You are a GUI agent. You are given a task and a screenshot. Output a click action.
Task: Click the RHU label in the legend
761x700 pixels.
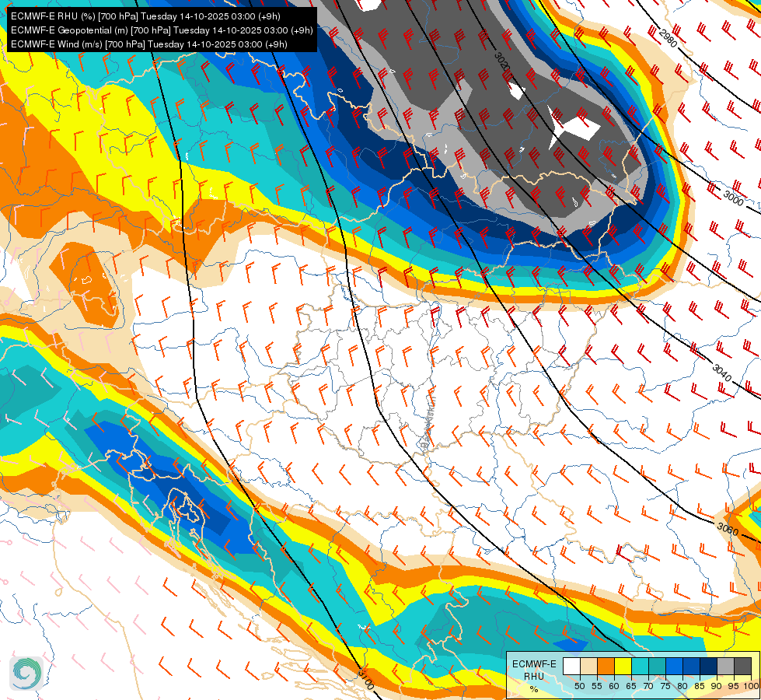pyautogui.click(x=534, y=676)
